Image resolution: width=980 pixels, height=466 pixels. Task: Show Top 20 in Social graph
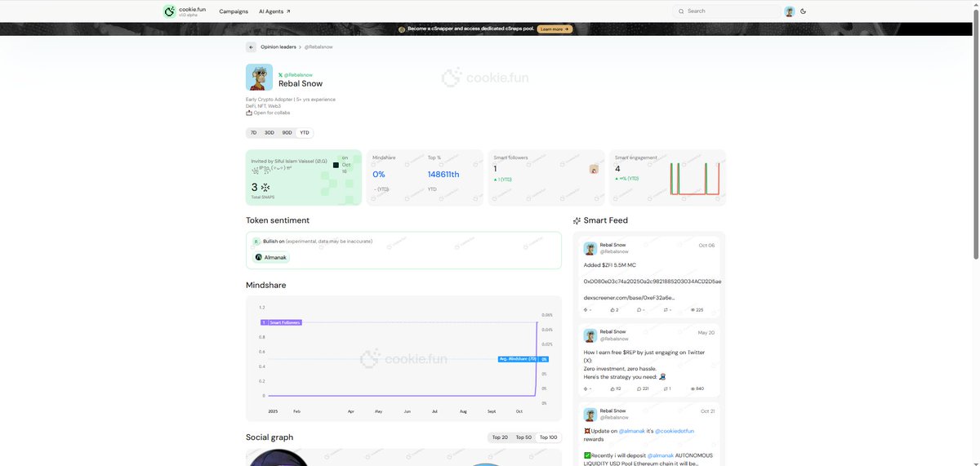(x=500, y=437)
